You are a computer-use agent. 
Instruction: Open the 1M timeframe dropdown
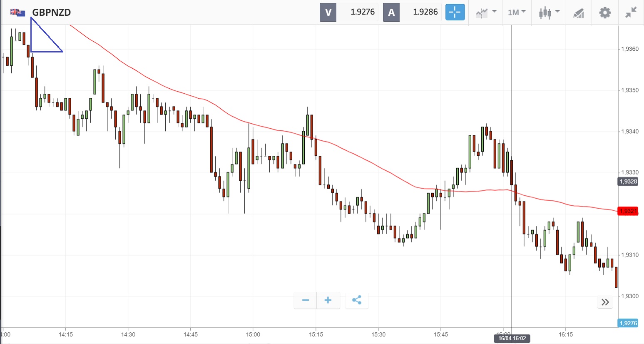[x=517, y=12]
